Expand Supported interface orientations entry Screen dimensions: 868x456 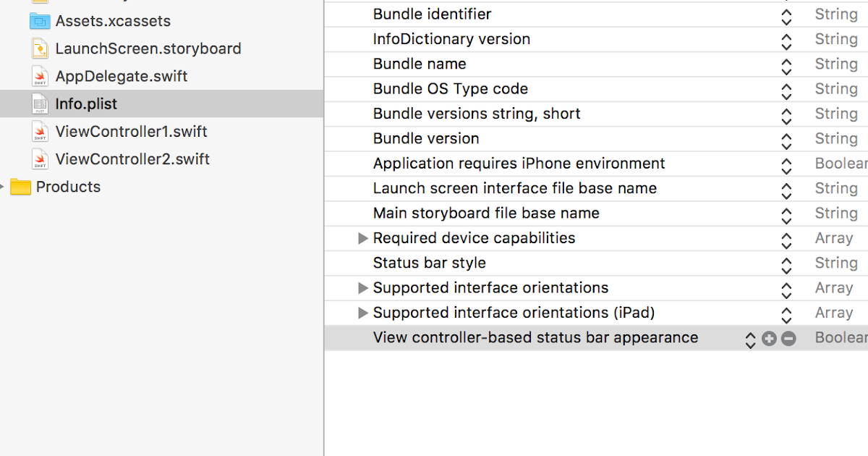tap(362, 287)
